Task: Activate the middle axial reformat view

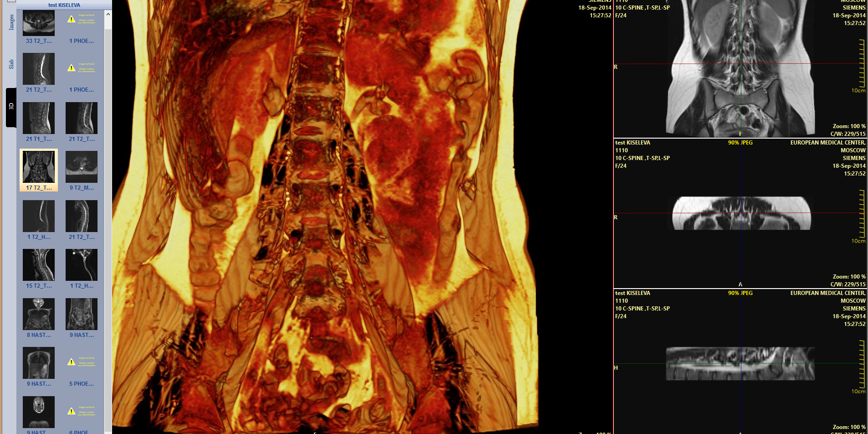Action: 740,213
